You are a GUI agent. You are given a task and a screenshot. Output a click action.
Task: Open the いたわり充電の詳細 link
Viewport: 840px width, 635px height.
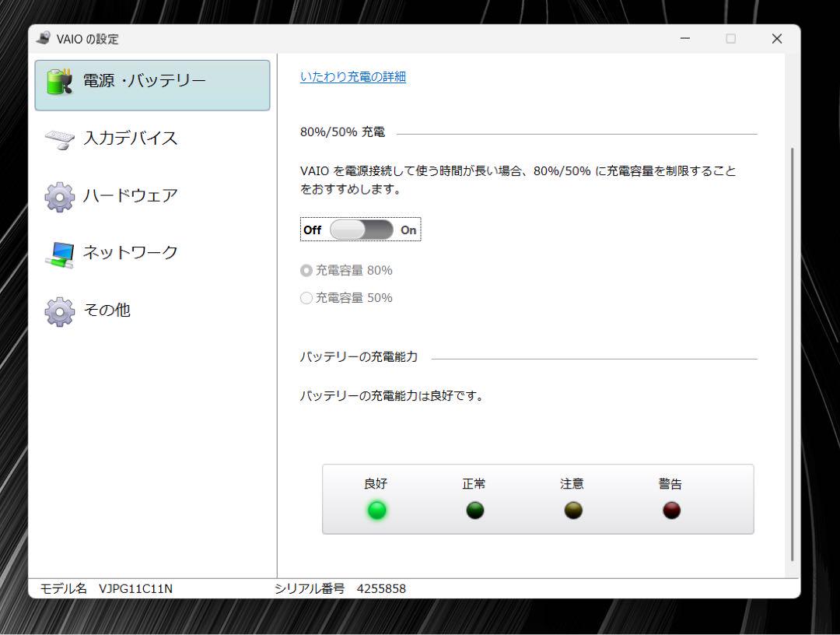(x=353, y=76)
